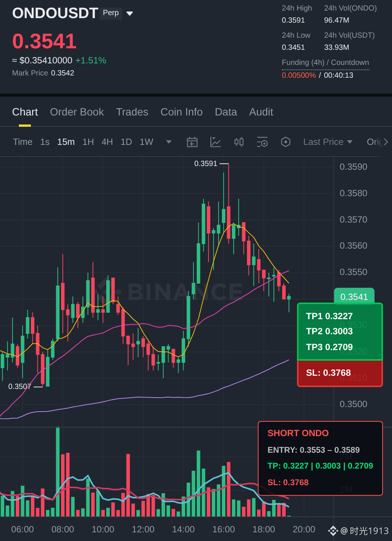
Task: Tap the 24h Vol(USDT) value 33.93M
Action: point(337,47)
